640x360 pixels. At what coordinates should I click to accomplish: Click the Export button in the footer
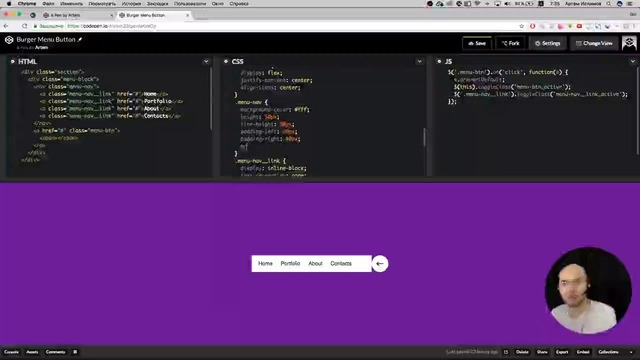562,352
